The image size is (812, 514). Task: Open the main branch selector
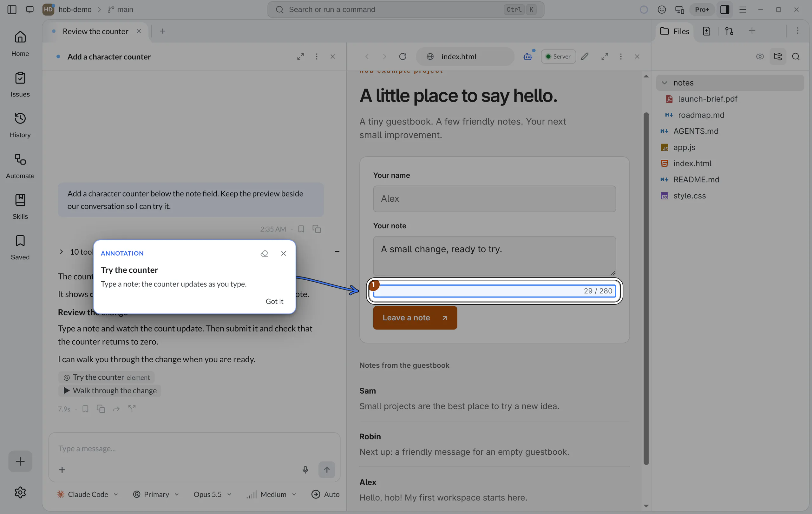coord(121,10)
